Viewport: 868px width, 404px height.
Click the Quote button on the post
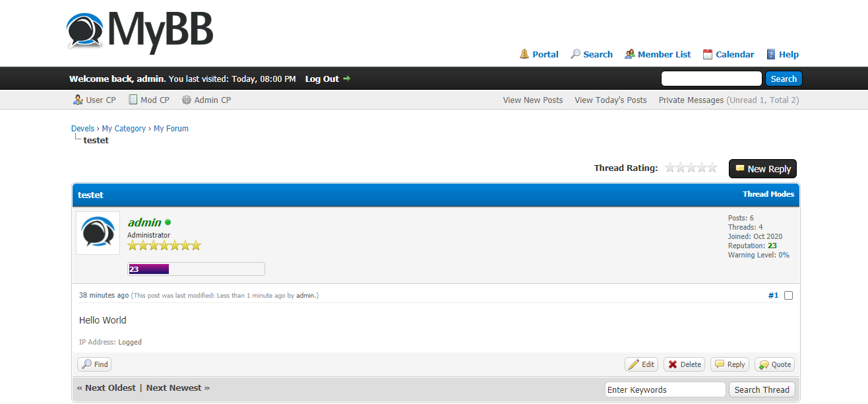point(774,364)
